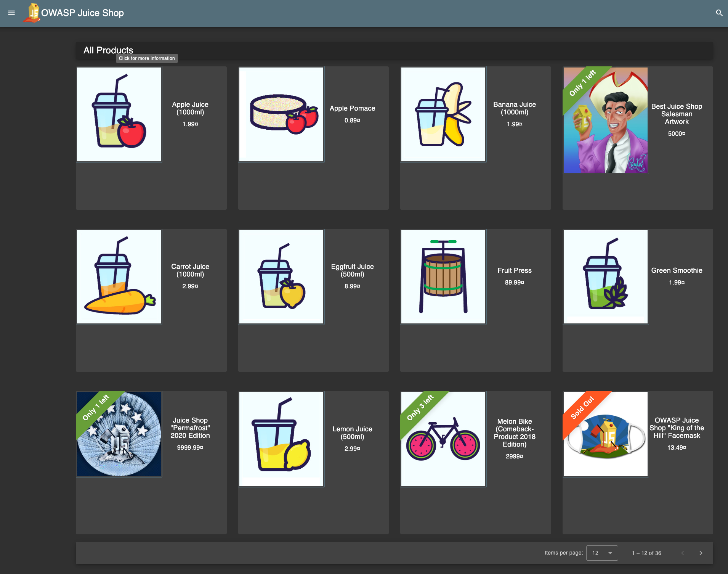Click the 89.99¤ price label
The height and width of the screenshot is (574, 728).
click(515, 282)
